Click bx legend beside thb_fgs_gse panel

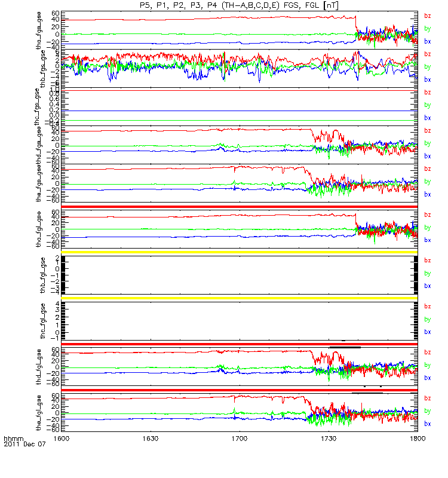[428, 79]
